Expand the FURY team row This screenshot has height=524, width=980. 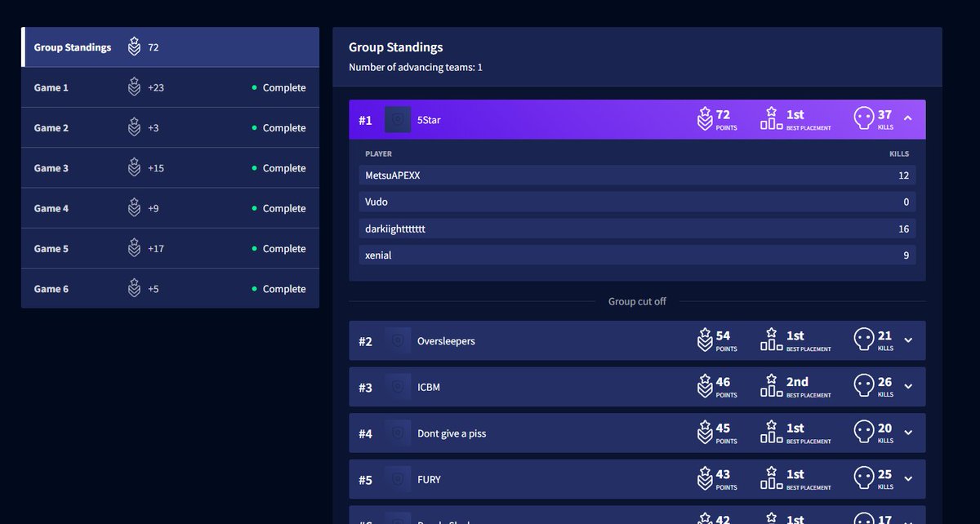pyautogui.click(x=908, y=479)
